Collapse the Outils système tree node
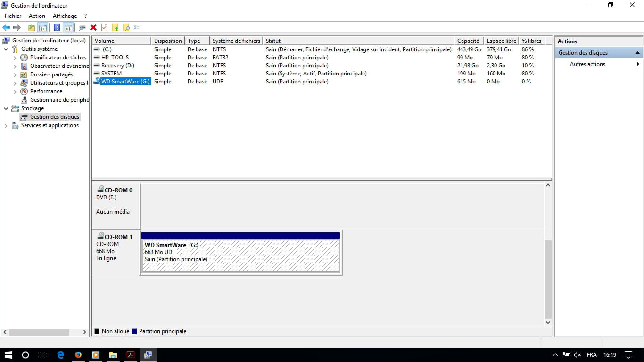This screenshot has height=362, width=644. pos(6,49)
